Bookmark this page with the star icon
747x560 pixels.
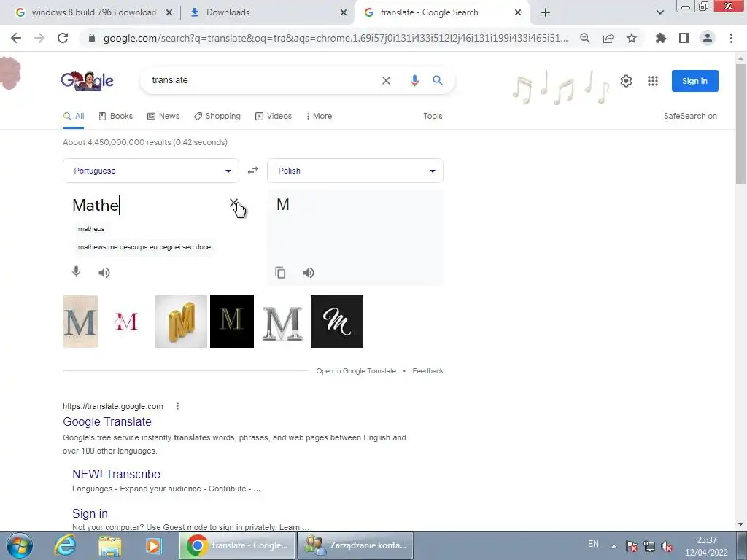pos(632,38)
